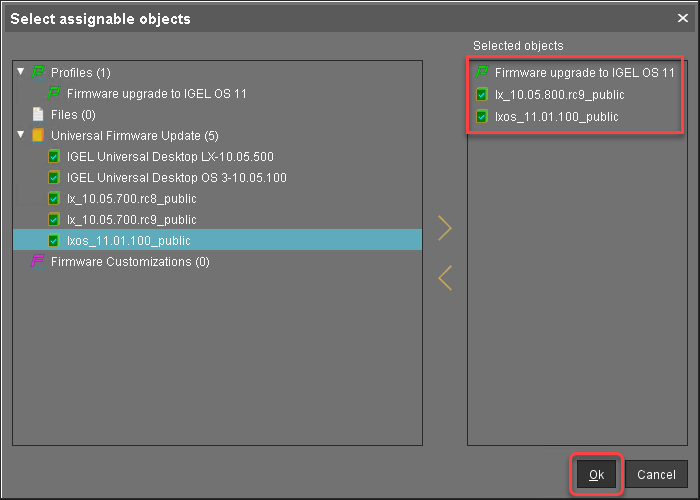Screen dimensions: 700x500
Task: Click the Universal Firmware Update folder icon
Action: 39,136
